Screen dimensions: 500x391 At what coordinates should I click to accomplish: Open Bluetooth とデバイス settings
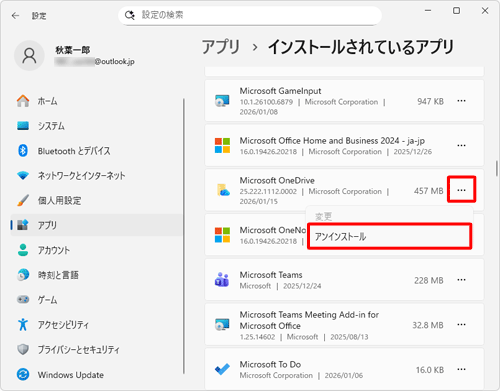tap(97, 151)
